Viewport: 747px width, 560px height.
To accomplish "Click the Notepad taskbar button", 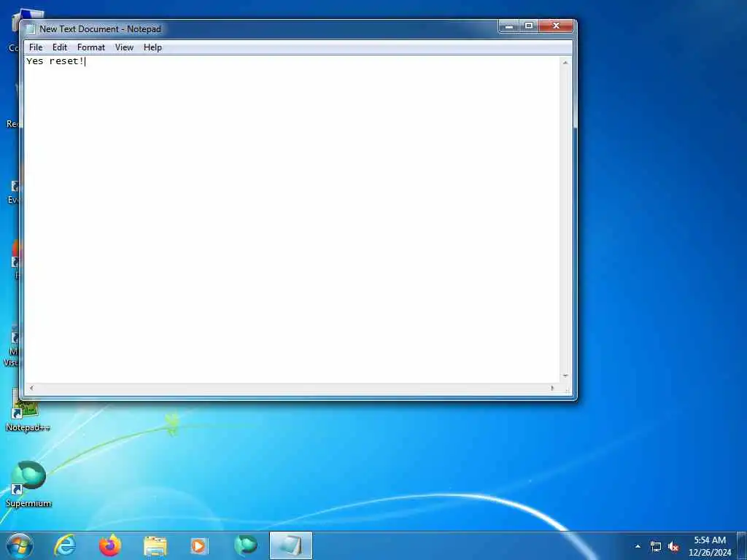I will (291, 545).
